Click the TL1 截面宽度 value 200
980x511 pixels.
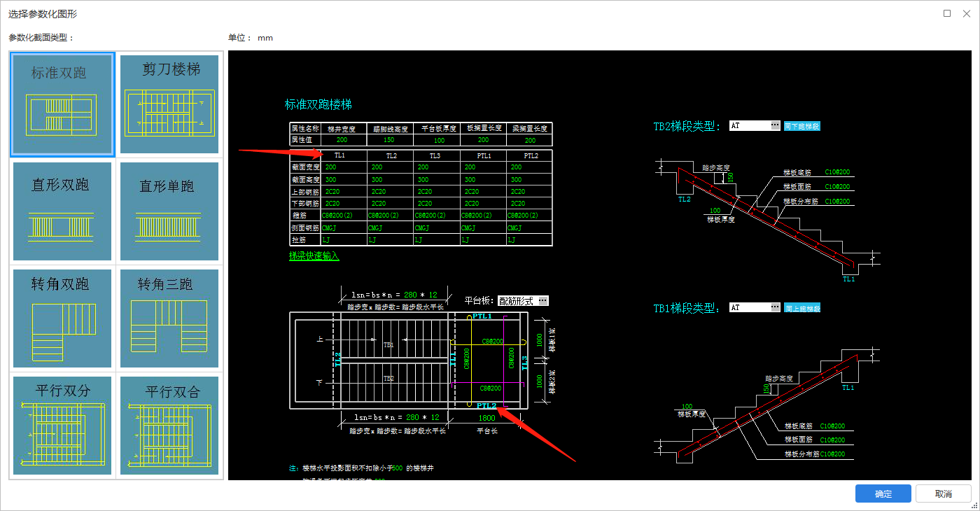[330, 167]
